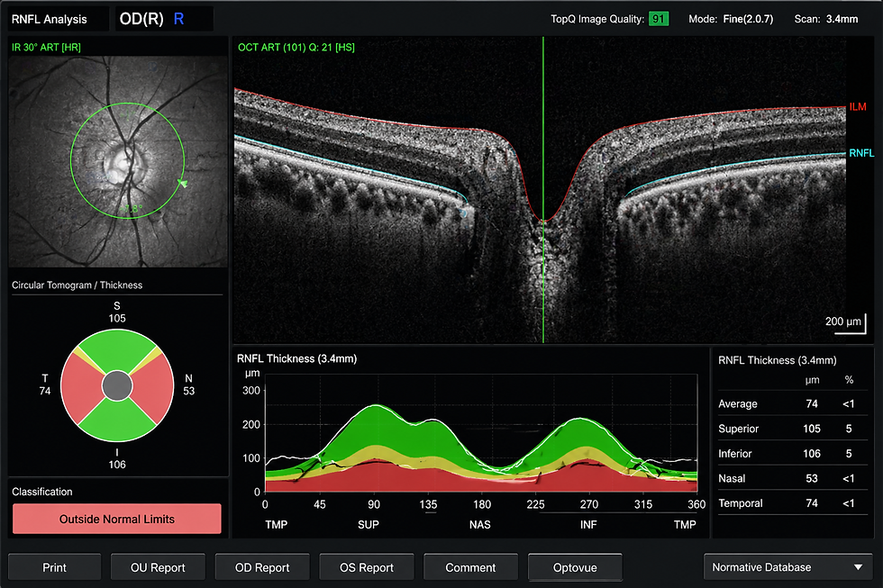Image resolution: width=883 pixels, height=588 pixels.
Task: Click the green arrow marker on scan circle
Action: pyautogui.click(x=182, y=183)
